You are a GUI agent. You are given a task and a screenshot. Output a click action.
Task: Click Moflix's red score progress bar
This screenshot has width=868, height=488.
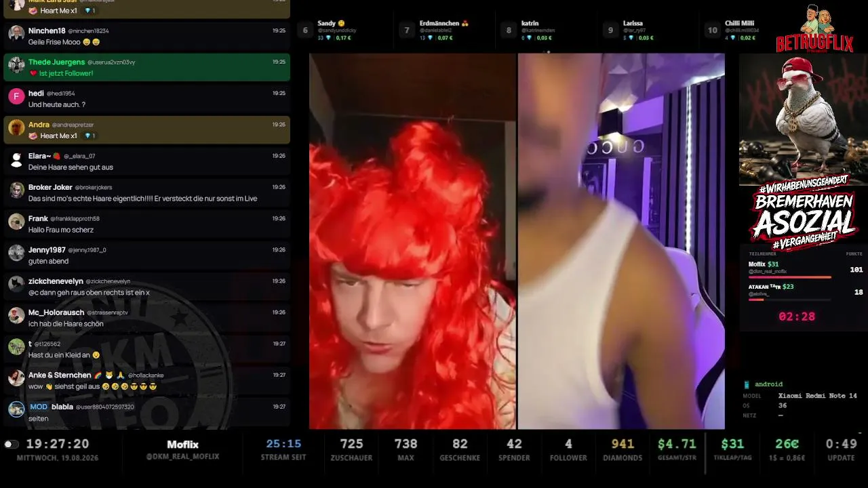790,277
